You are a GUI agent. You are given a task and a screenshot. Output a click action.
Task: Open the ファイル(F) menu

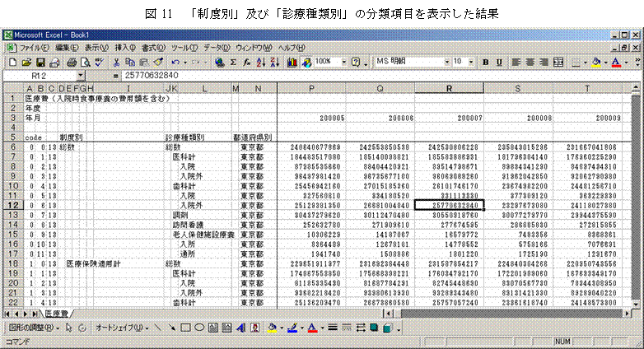[x=34, y=48]
